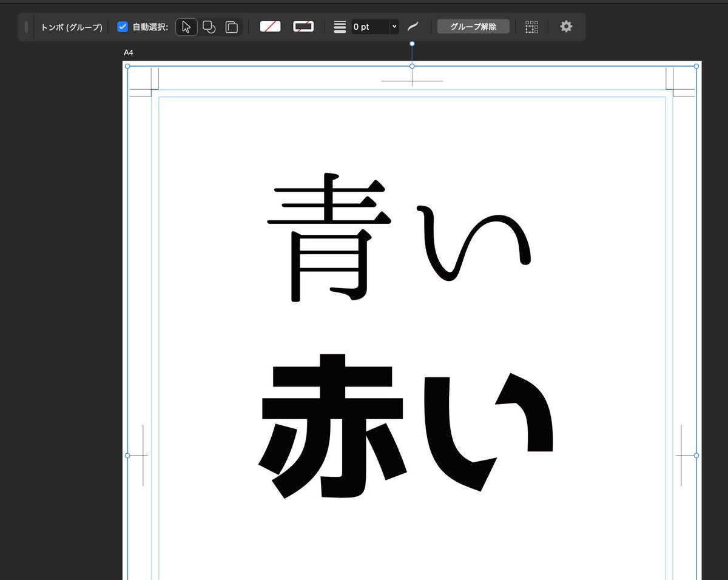Open the 0 pt stroke width dropdown

[x=394, y=26]
